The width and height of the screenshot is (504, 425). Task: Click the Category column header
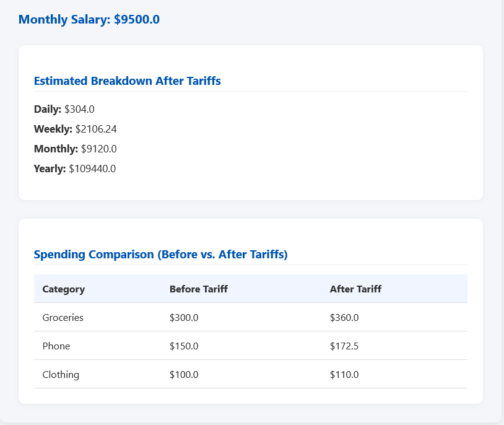(63, 289)
